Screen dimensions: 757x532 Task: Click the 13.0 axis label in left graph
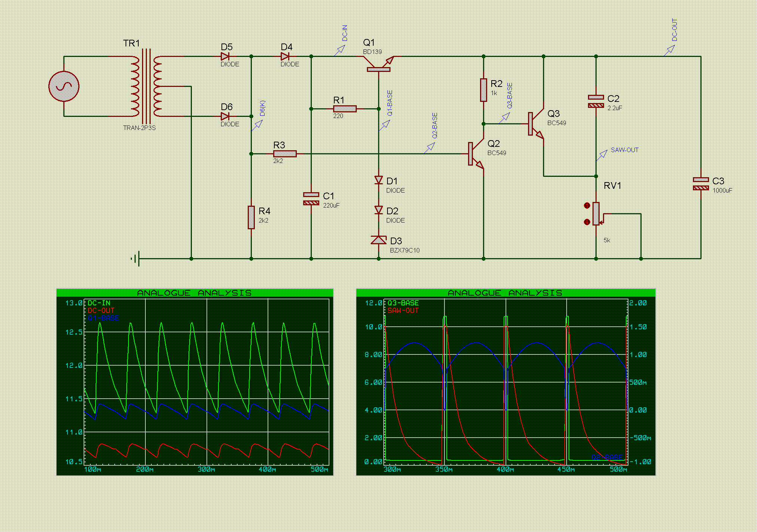click(73, 303)
